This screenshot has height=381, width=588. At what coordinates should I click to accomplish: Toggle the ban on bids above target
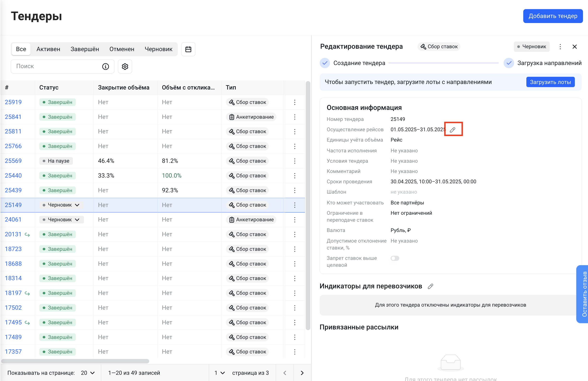[x=394, y=258]
